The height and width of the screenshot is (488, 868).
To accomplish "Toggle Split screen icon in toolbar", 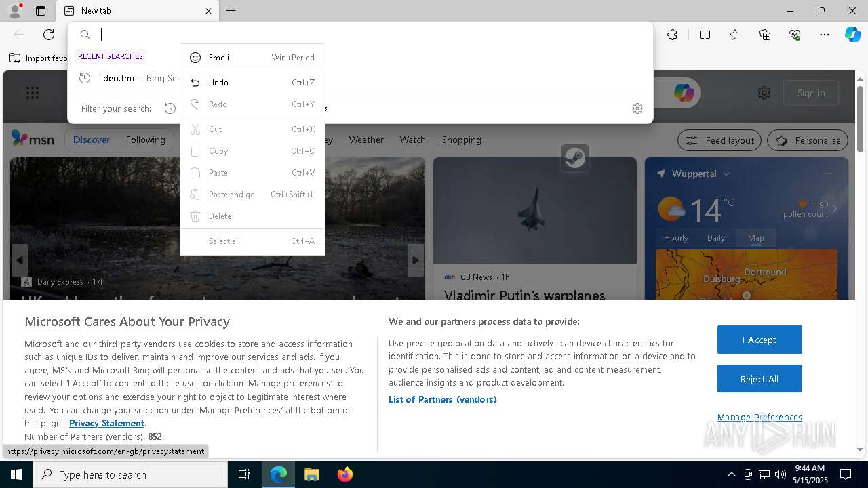I will click(x=705, y=35).
